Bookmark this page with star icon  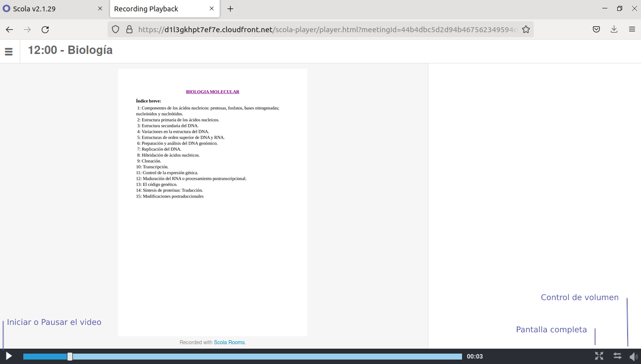[526, 30]
